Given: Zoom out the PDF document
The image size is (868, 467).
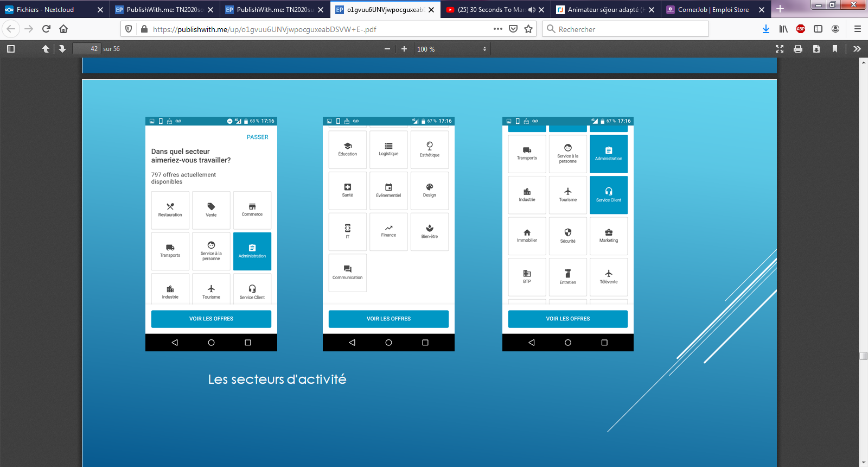Looking at the screenshot, I should [x=387, y=49].
